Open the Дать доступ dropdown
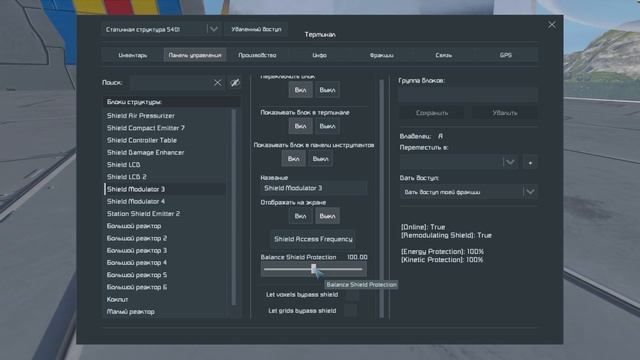The height and width of the screenshot is (360, 640). pyautogui.click(x=468, y=192)
